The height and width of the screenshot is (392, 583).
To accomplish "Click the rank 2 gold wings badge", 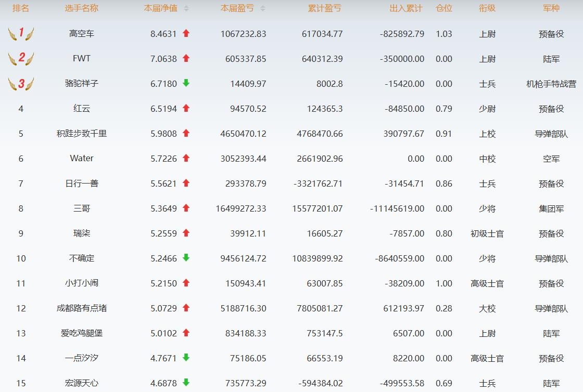I will point(21,58).
